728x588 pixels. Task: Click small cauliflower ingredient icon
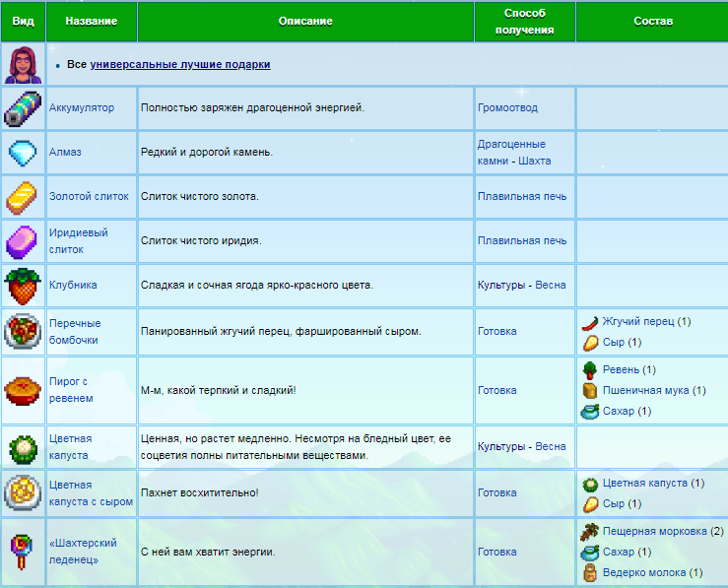point(590,485)
